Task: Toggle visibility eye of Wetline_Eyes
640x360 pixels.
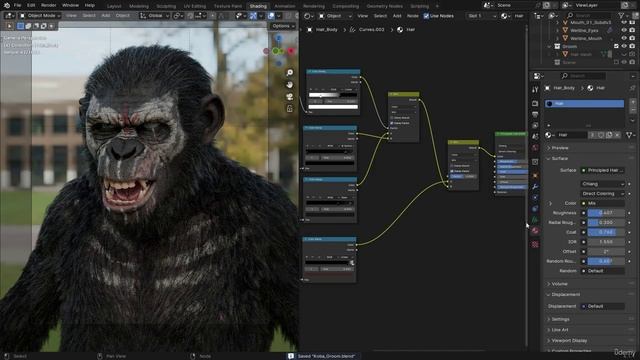Action: click(x=624, y=30)
